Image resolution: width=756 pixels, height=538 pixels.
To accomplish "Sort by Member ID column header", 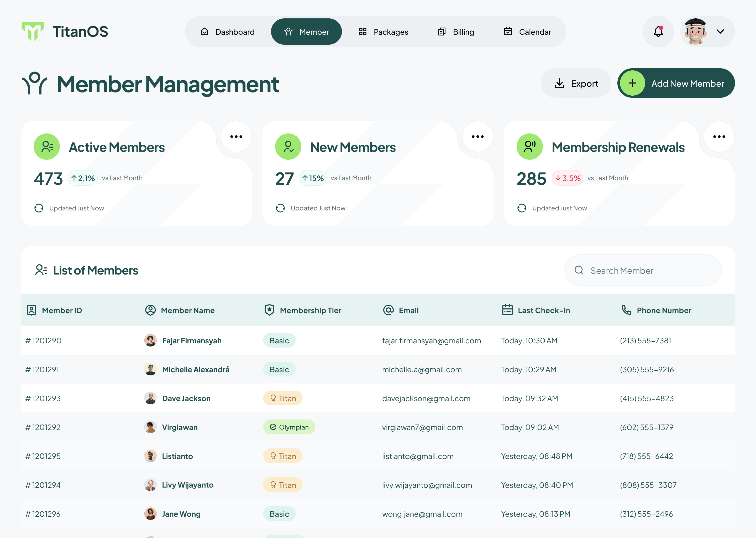I will (54, 311).
